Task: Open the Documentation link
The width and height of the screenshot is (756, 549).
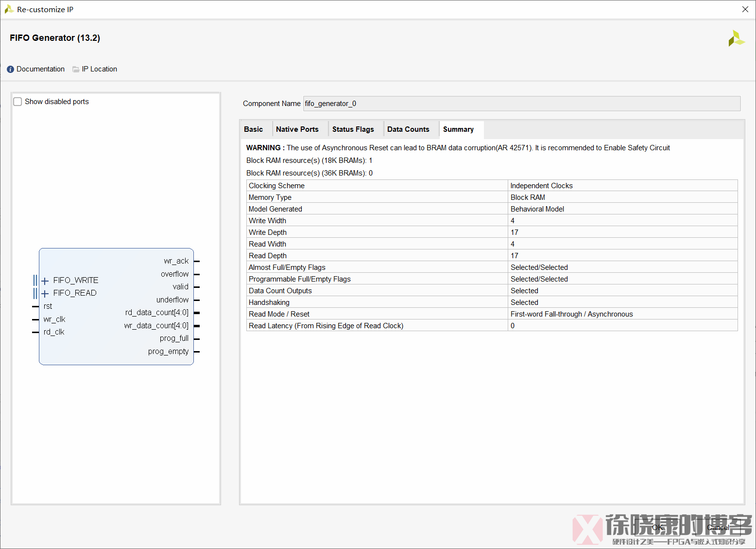Action: [x=40, y=69]
